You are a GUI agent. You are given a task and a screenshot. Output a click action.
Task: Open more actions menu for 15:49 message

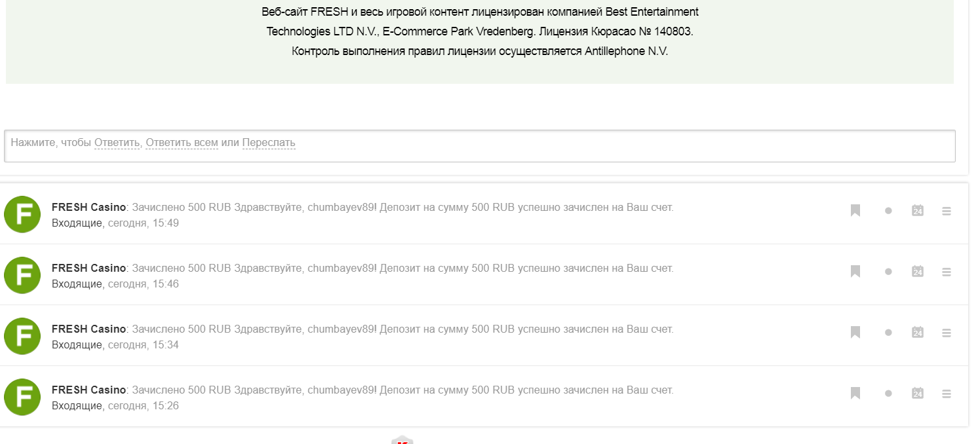946,211
